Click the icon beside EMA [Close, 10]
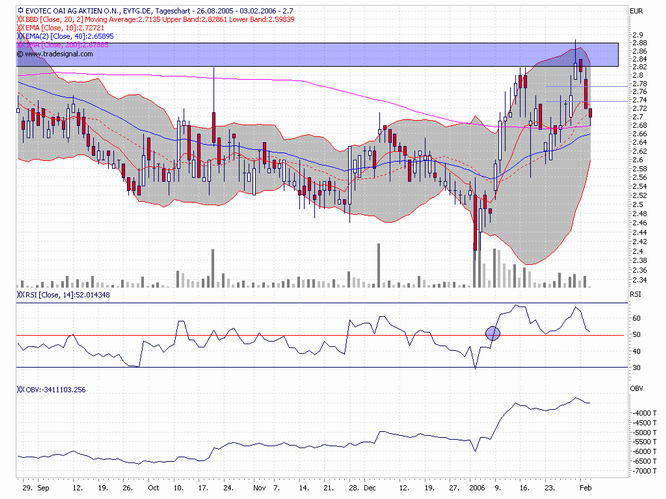 click(20, 28)
